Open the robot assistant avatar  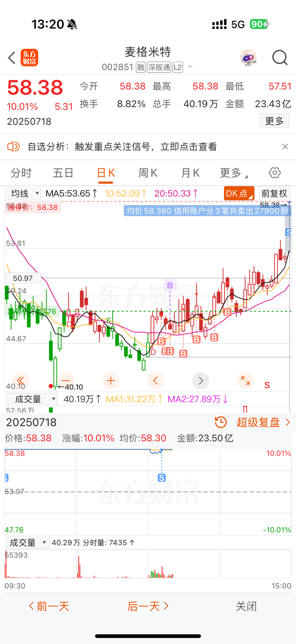tap(248, 58)
